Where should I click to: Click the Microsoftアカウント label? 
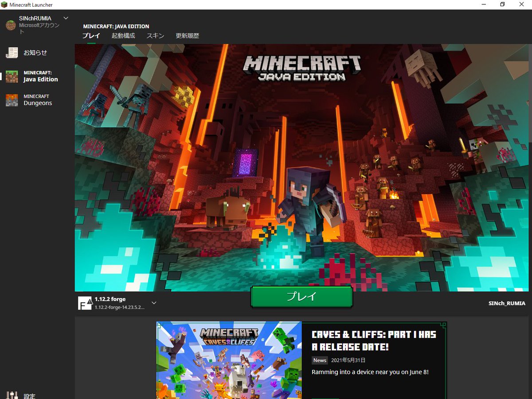pyautogui.click(x=39, y=29)
